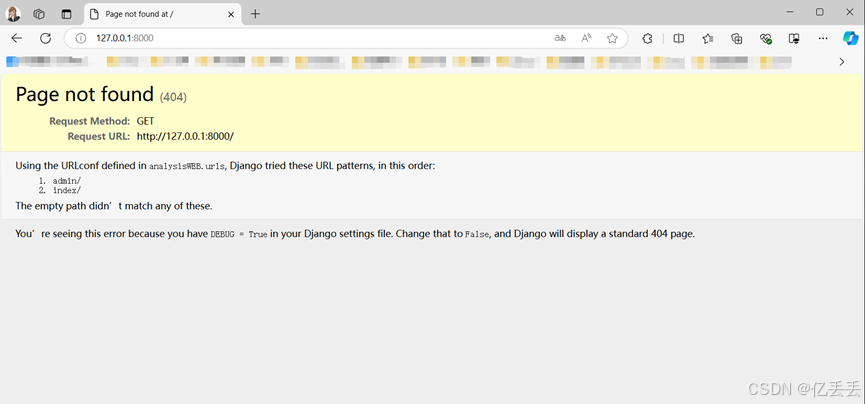Add this page to favorites with star
Viewport: 865px width, 404px height.
pos(612,38)
